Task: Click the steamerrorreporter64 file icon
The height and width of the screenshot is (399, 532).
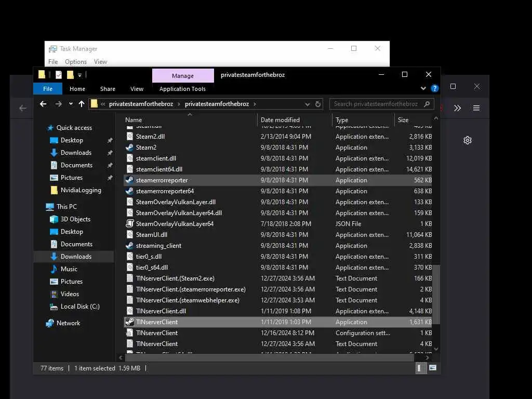Action: coord(129,191)
